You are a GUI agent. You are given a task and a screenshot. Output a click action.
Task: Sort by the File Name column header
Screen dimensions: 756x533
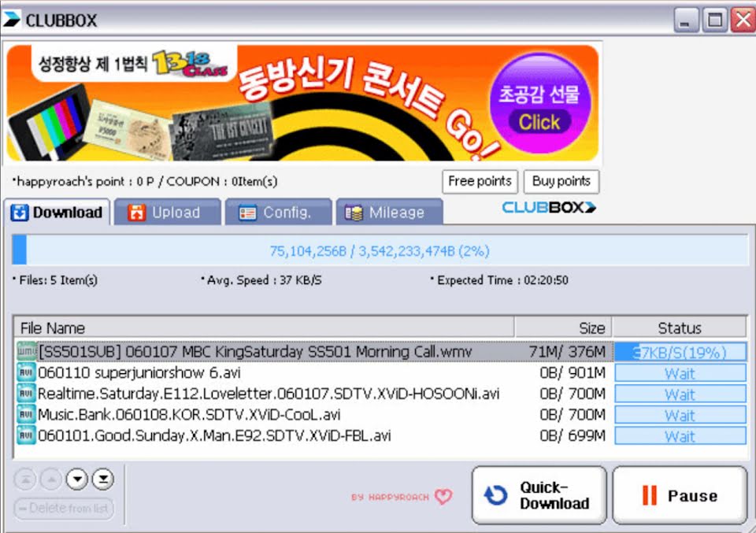coord(265,328)
